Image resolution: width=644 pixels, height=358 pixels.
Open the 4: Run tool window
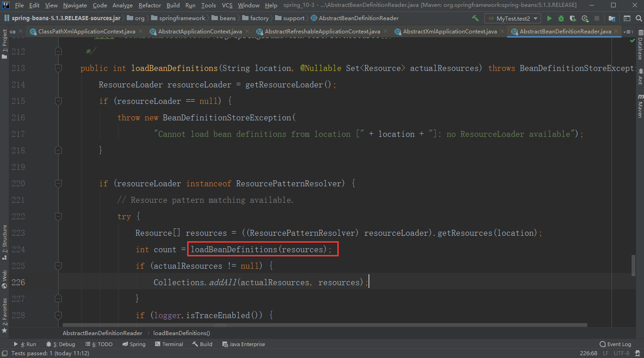pyautogui.click(x=25, y=344)
